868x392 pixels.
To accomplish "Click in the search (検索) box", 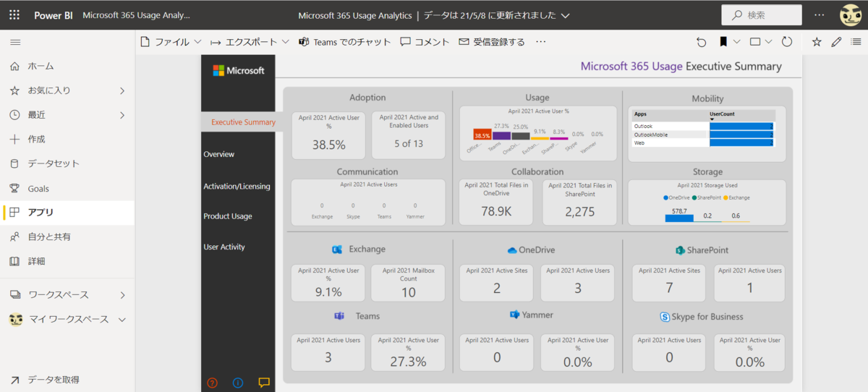I will coord(761,14).
